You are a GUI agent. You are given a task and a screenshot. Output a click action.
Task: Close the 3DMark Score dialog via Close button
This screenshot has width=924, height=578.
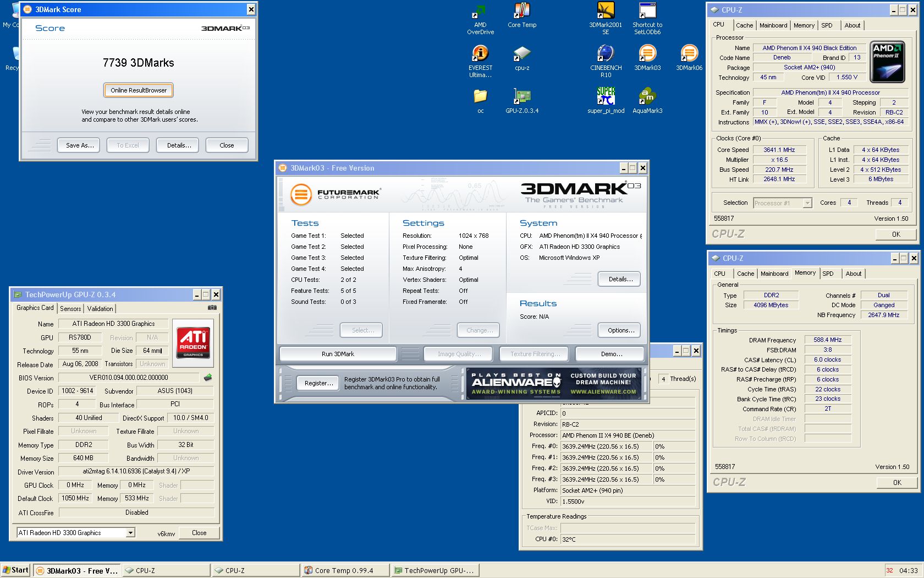(x=227, y=145)
